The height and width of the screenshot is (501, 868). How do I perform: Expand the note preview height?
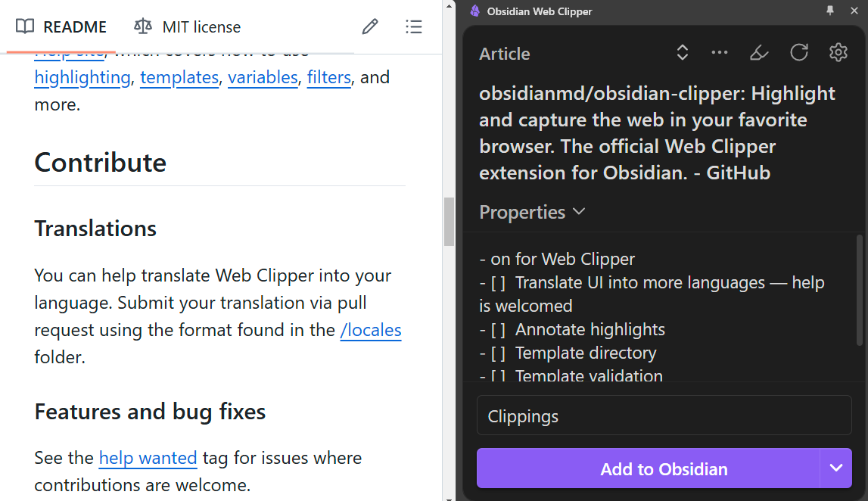682,52
